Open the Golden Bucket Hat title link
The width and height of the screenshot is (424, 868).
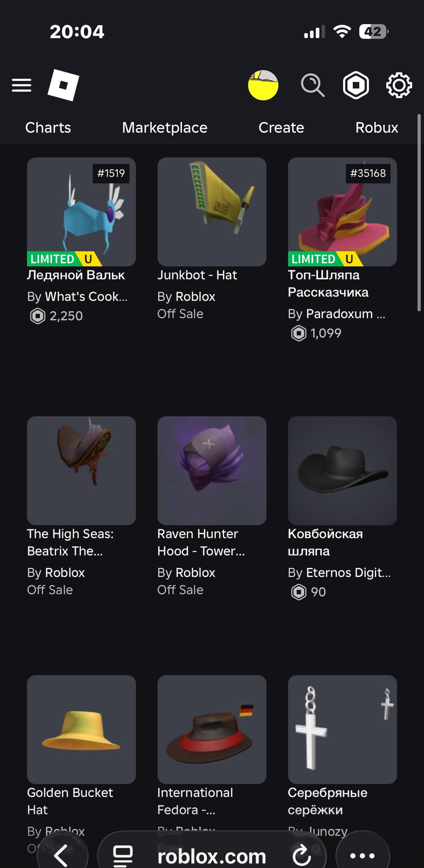tap(70, 801)
